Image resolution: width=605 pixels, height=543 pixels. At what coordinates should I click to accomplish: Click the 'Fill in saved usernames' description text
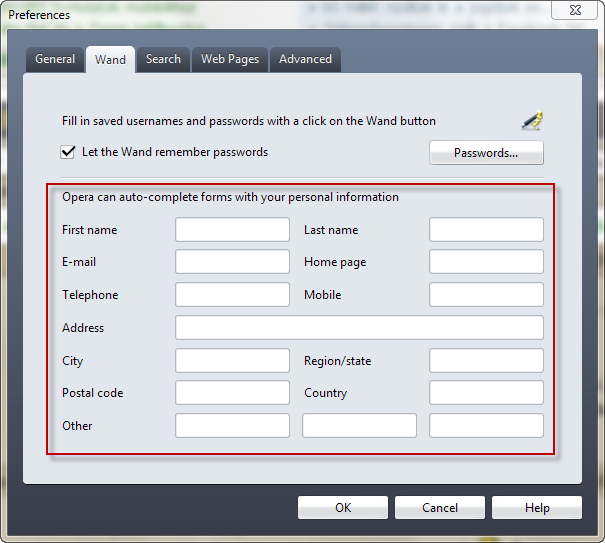(249, 121)
